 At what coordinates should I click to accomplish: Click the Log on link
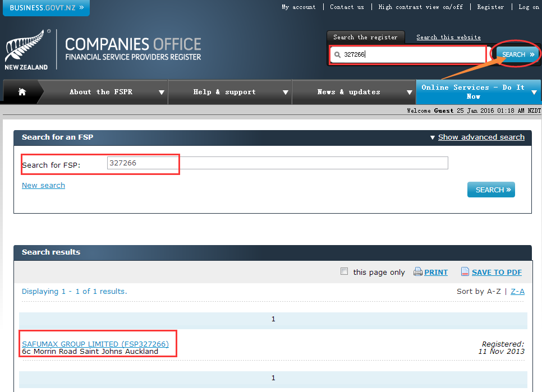529,7
